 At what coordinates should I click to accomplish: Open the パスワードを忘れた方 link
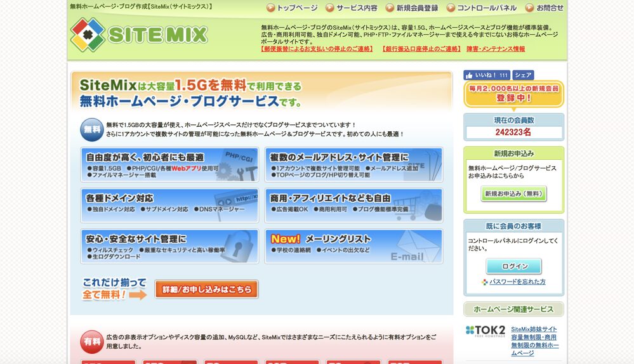(517, 282)
